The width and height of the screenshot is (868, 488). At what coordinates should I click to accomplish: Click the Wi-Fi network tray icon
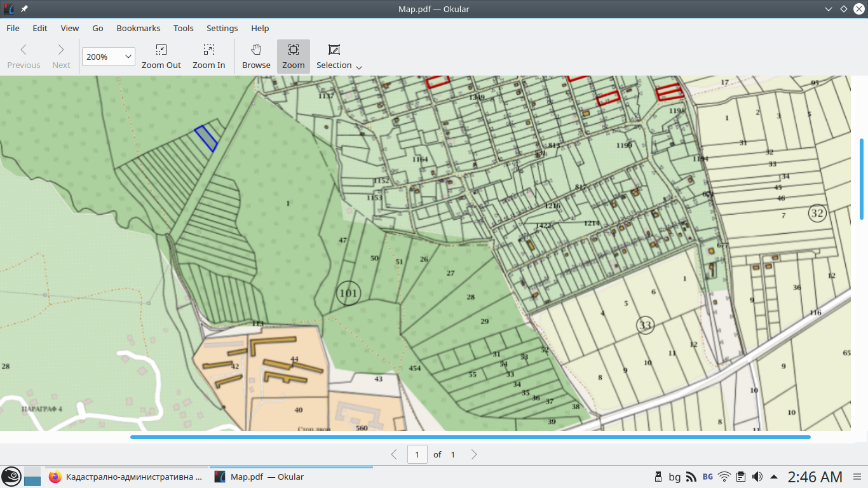[724, 477]
